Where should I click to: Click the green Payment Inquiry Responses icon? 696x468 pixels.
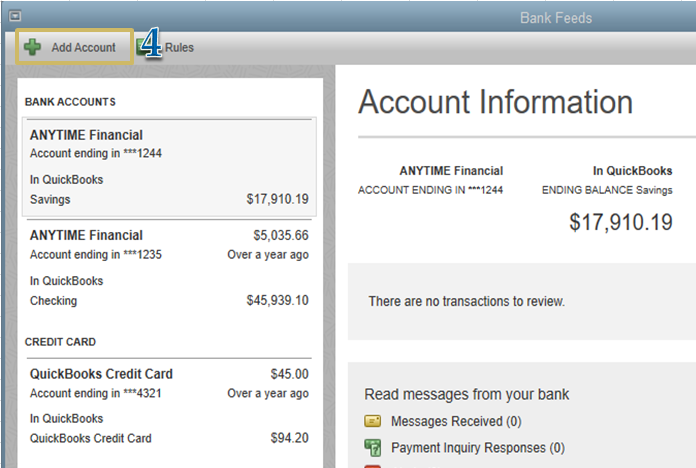coord(373,447)
